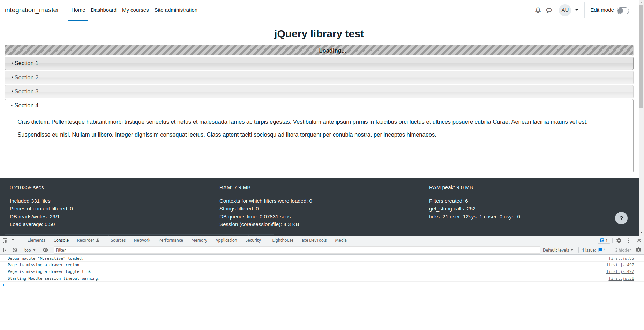Screen dimensions: 644x330
Task: Show the console sidebar
Action: point(5,250)
